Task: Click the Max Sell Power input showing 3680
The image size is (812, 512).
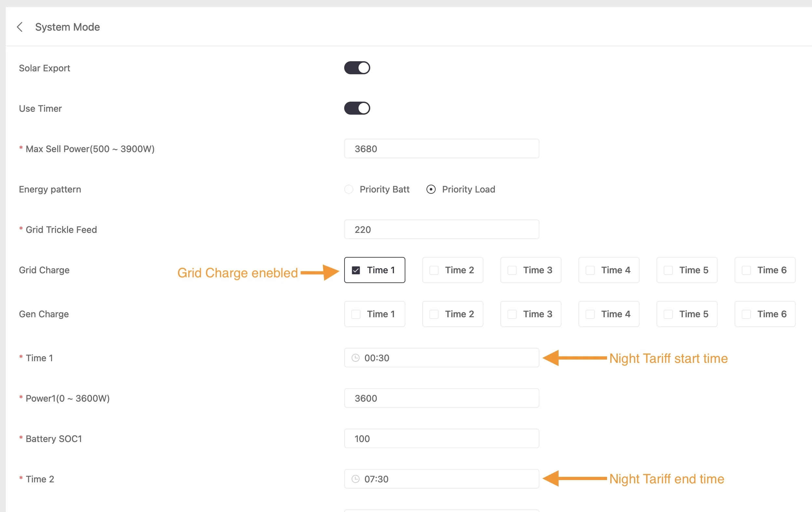Action: 441,149
